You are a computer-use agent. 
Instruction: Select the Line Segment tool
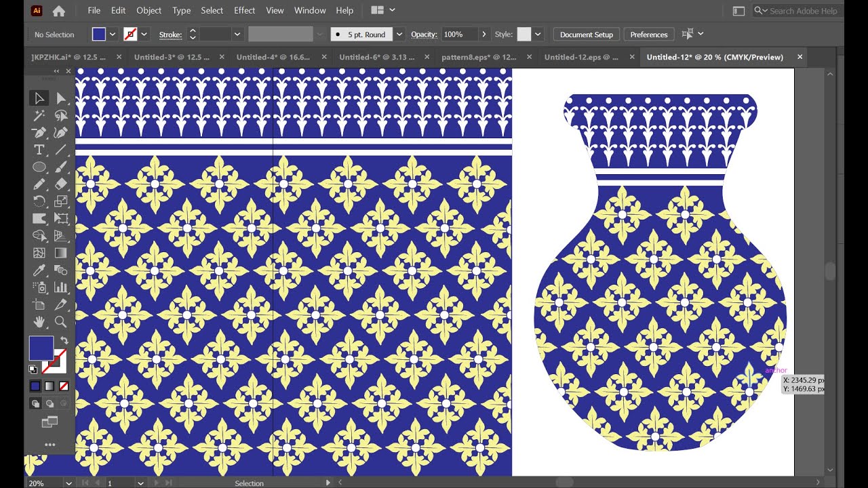(61, 150)
